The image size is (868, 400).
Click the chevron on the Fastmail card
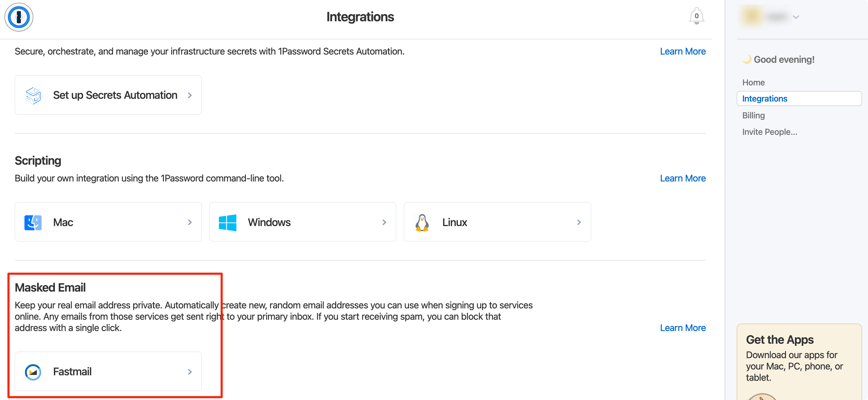[190, 372]
